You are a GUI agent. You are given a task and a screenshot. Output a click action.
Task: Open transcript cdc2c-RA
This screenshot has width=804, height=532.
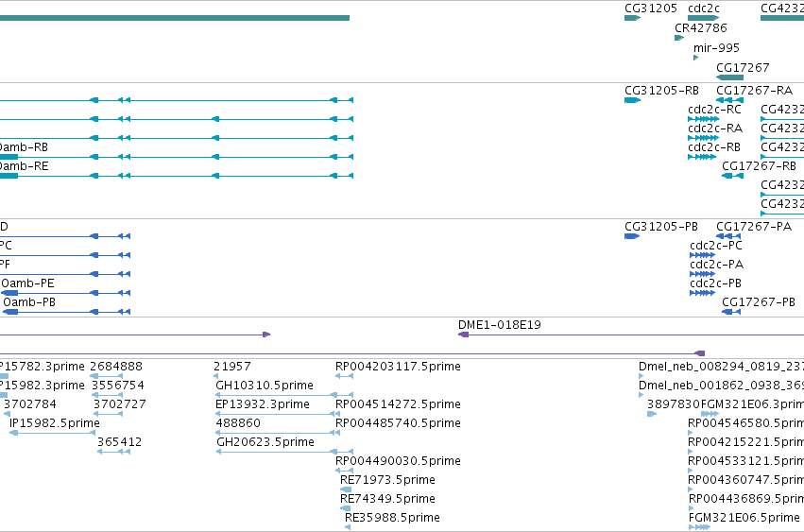tap(703, 138)
